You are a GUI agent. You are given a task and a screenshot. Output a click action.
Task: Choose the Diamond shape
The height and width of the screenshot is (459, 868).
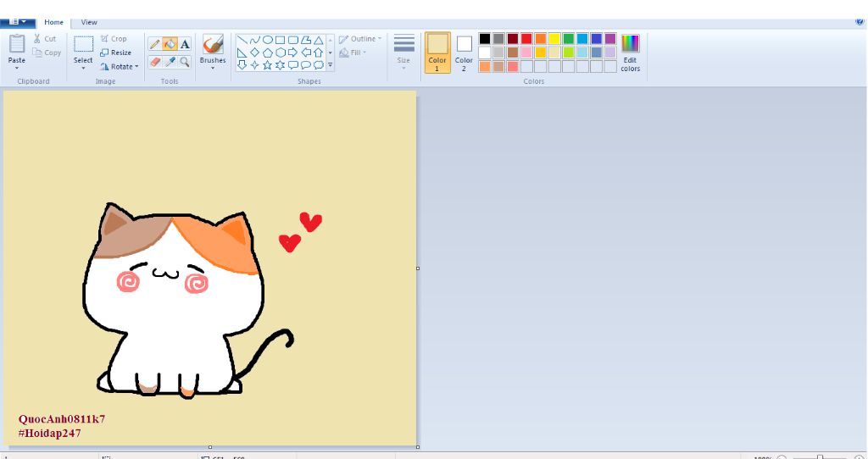[254, 53]
